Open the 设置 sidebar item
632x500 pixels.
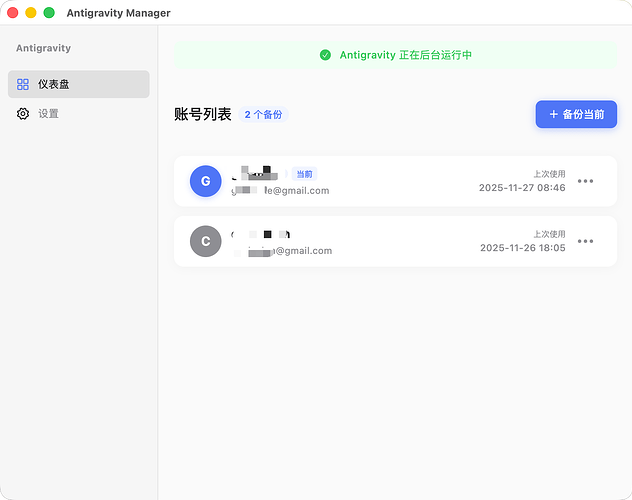click(79, 114)
